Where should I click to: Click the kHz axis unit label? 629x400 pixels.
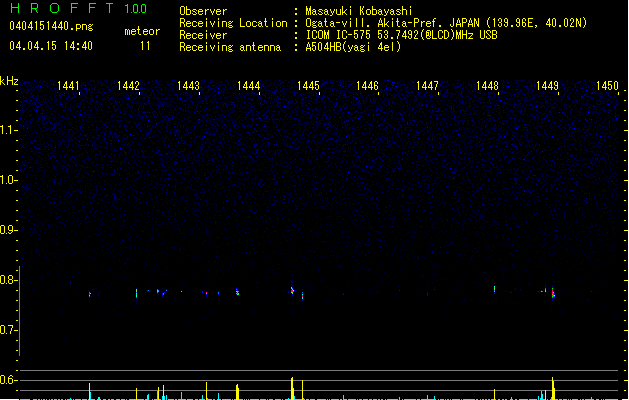click(9, 81)
